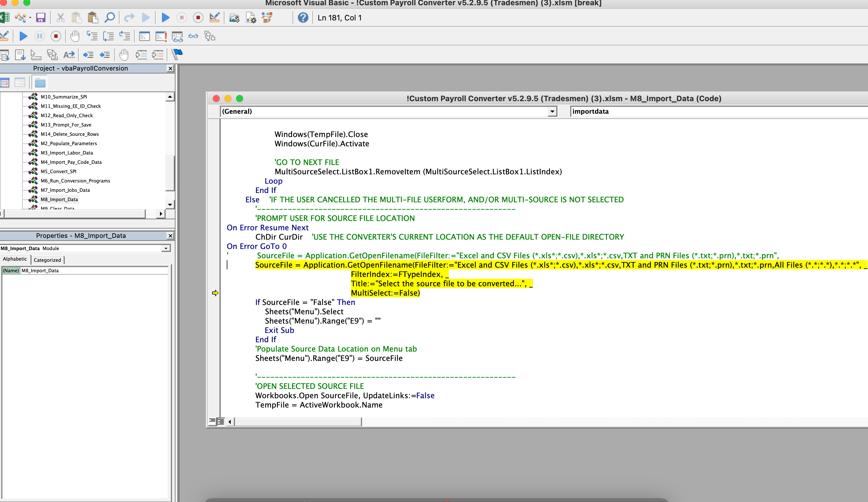Click the Step Into icon
868x502 pixels.
pos(92,36)
